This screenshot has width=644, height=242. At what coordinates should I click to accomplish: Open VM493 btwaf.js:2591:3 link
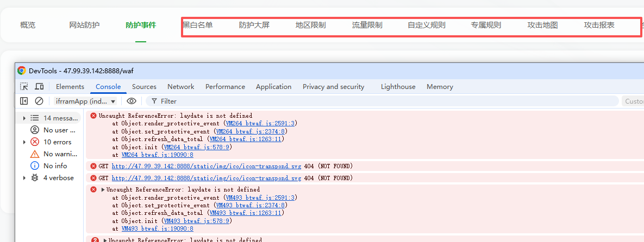coord(260,198)
